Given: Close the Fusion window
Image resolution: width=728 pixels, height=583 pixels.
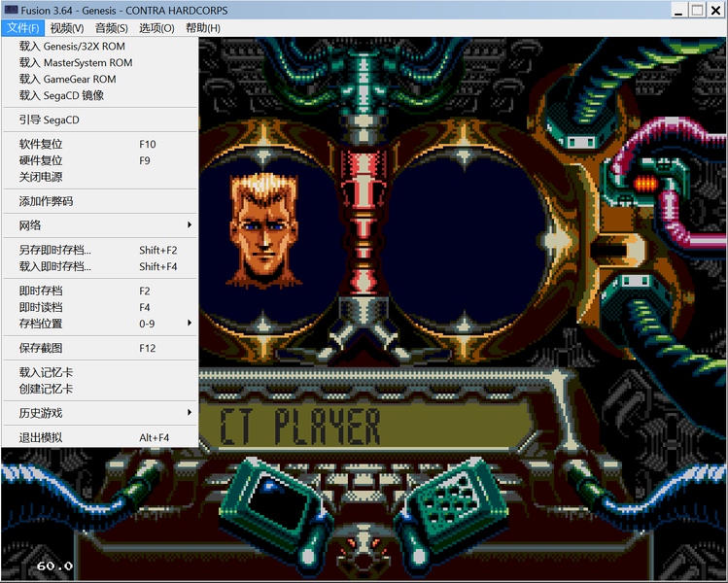Looking at the screenshot, I should tap(716, 11).
